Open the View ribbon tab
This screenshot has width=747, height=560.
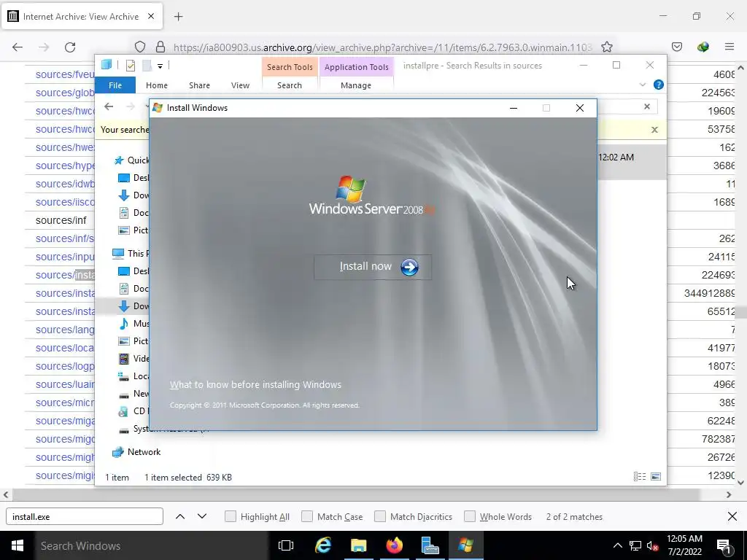pos(240,85)
